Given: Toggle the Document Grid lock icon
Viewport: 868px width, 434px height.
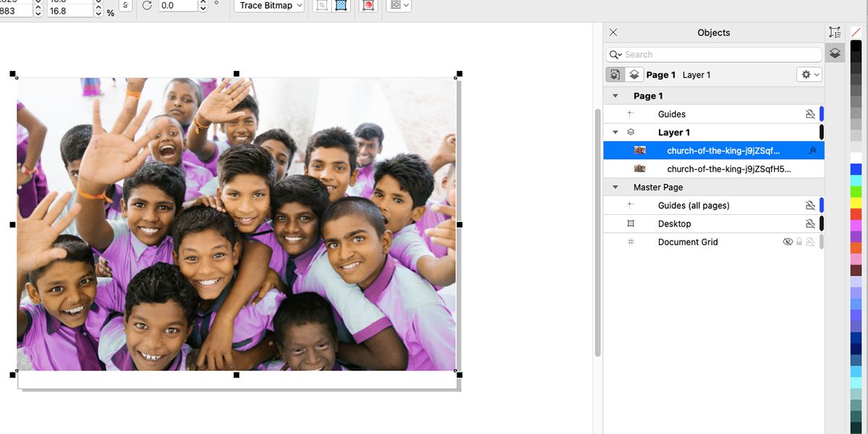Looking at the screenshot, I should point(799,242).
